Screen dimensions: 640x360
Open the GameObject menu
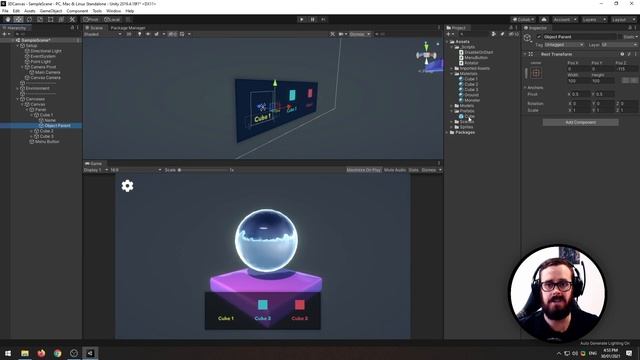(51, 11)
